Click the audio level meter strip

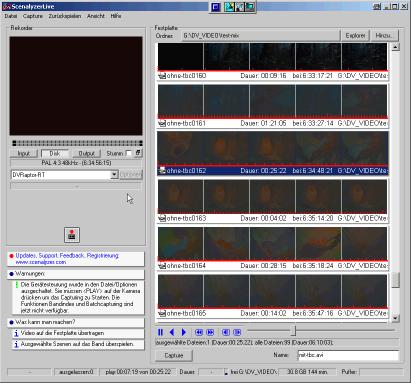77,143
